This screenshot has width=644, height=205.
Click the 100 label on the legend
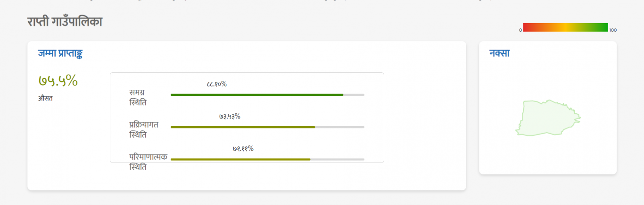(x=613, y=30)
